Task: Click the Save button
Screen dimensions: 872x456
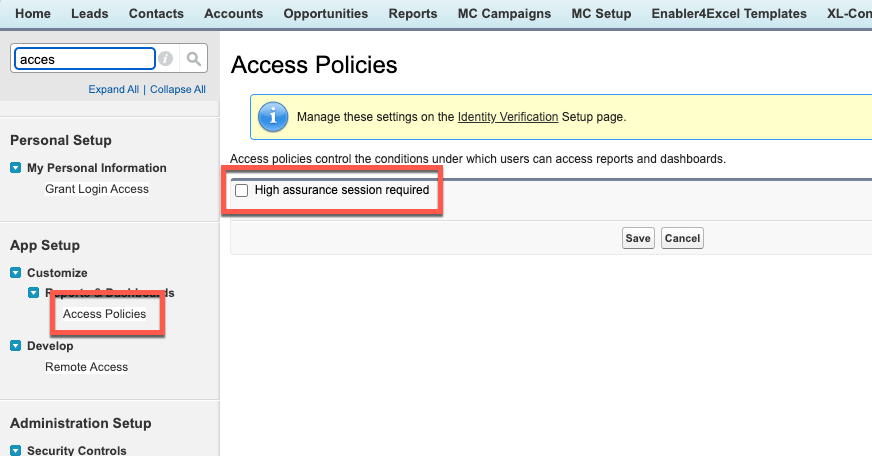Action: pos(637,238)
